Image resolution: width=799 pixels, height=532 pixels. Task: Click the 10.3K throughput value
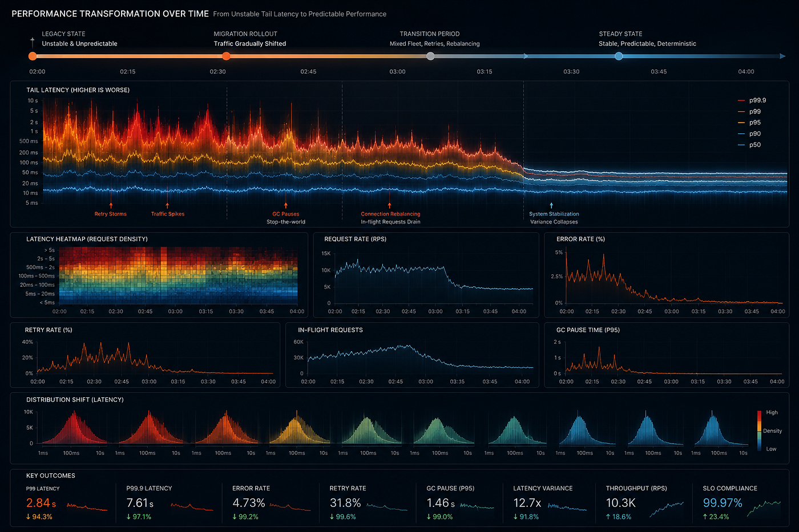coord(621,503)
